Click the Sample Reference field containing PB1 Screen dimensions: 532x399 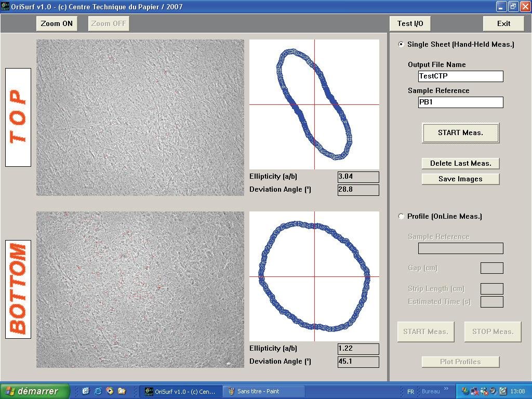tap(460, 102)
